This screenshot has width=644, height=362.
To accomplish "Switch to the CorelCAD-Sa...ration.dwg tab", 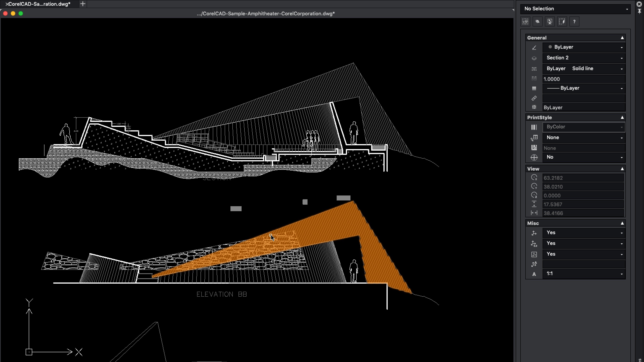I will [x=39, y=4].
